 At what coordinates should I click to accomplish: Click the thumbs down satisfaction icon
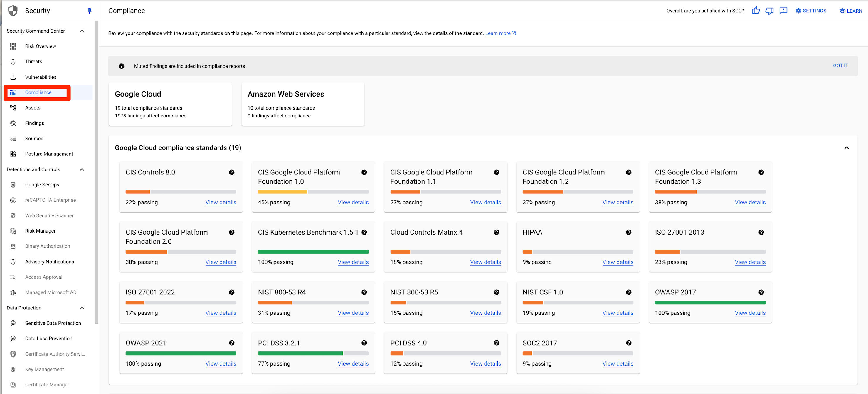click(x=769, y=11)
